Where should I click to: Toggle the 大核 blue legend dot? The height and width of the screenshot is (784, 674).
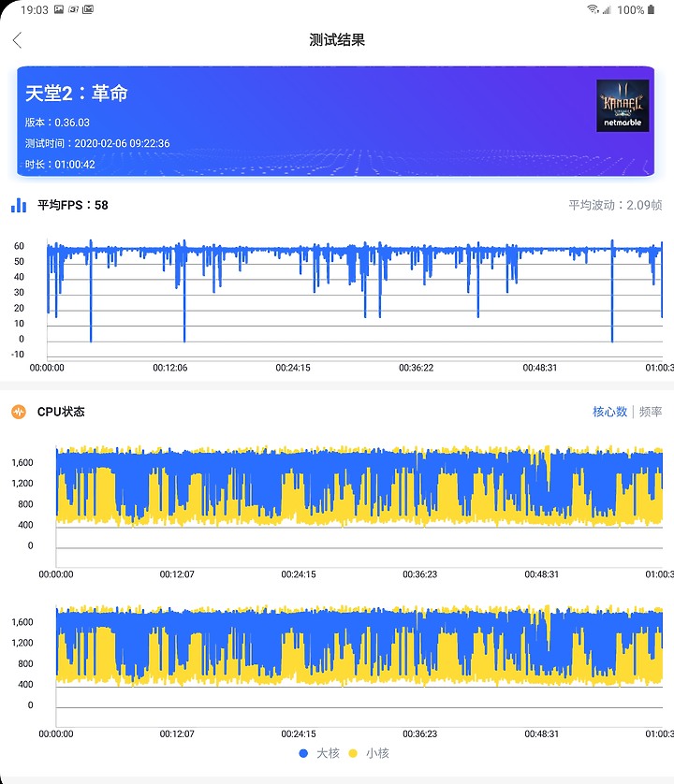(303, 753)
